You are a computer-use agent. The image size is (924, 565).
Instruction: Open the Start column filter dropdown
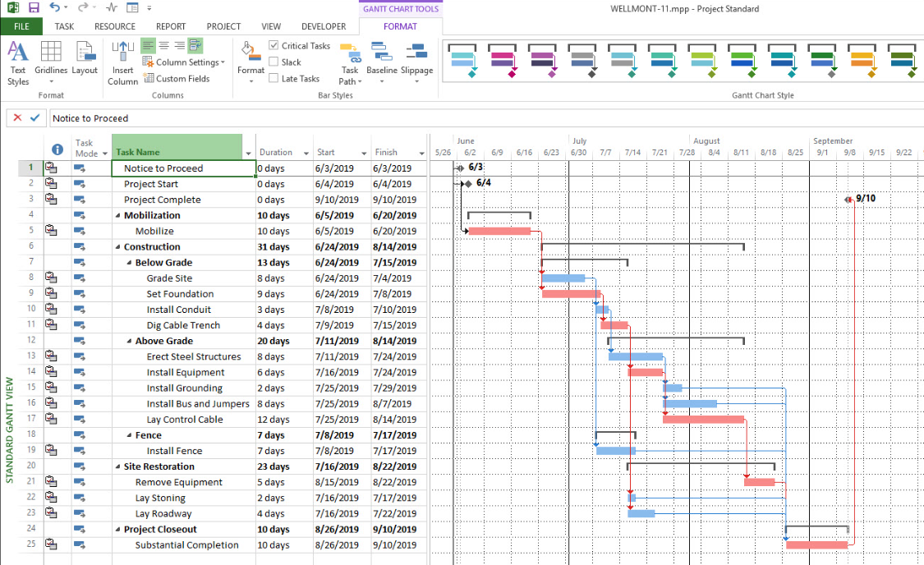tap(364, 154)
